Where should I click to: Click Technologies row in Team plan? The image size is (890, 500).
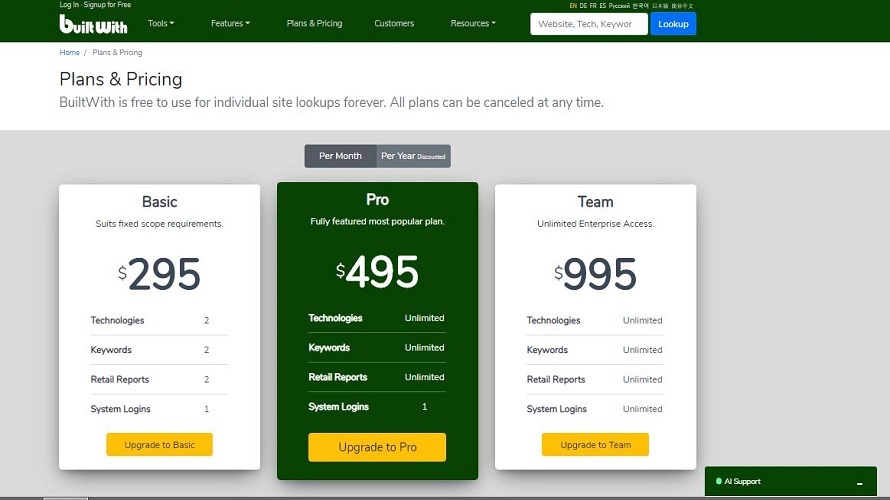click(595, 320)
